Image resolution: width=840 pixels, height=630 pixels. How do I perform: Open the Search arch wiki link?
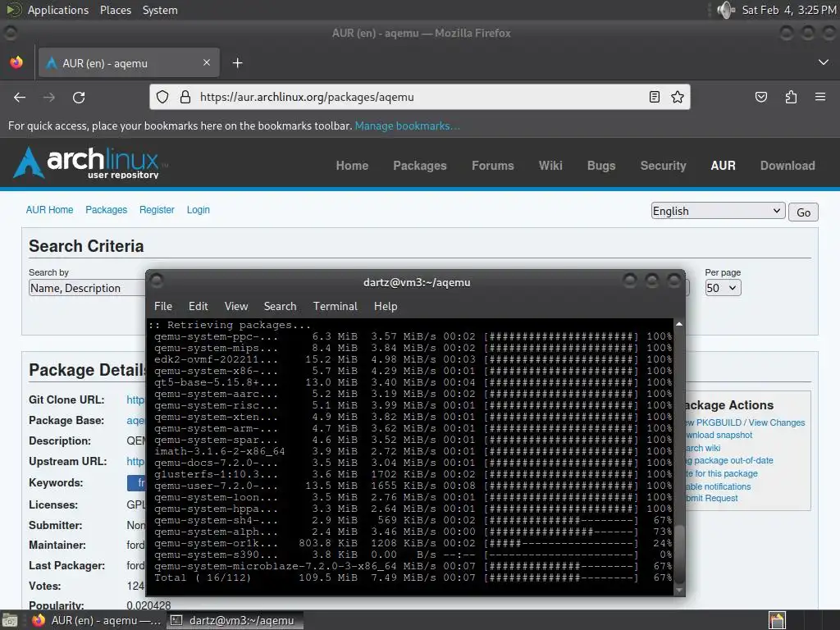[x=703, y=448]
